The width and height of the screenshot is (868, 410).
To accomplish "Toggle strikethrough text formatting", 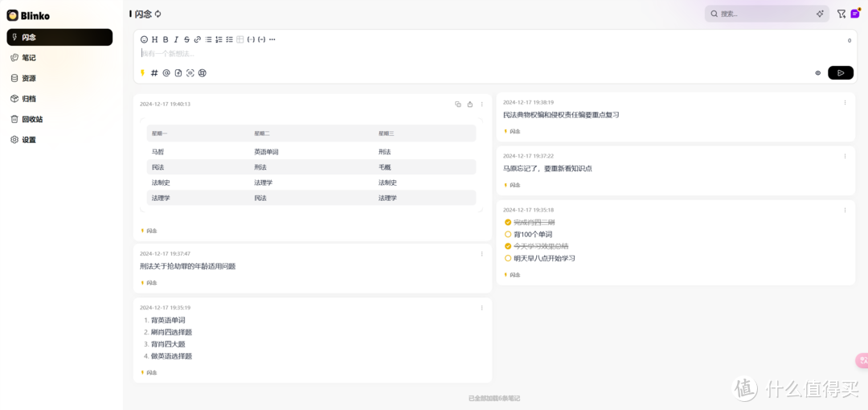I will coord(186,39).
